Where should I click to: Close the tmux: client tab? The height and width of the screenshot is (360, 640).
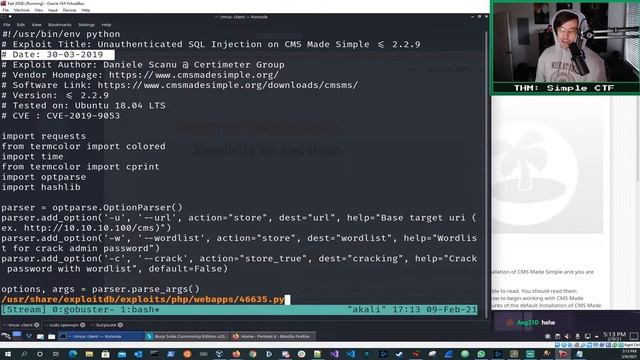(x=36, y=325)
